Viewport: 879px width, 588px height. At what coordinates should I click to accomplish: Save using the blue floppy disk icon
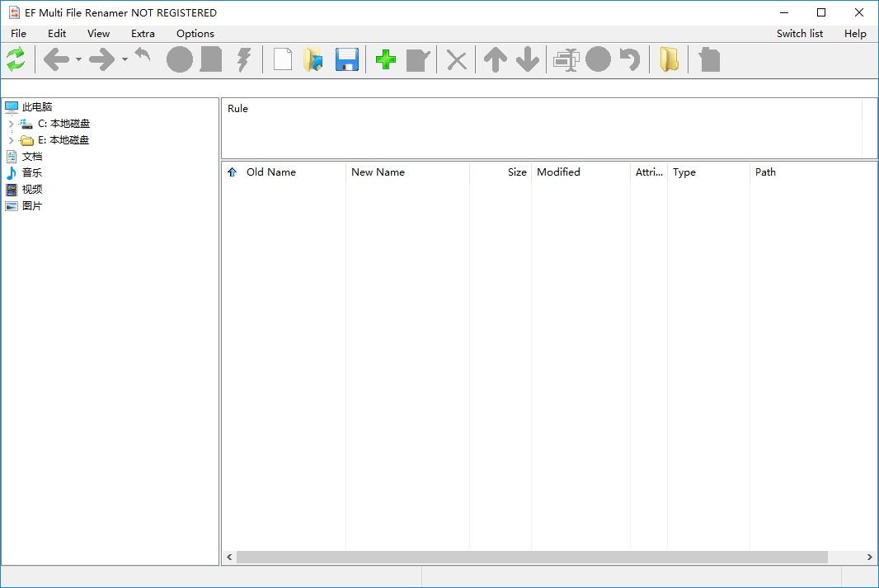pos(347,59)
